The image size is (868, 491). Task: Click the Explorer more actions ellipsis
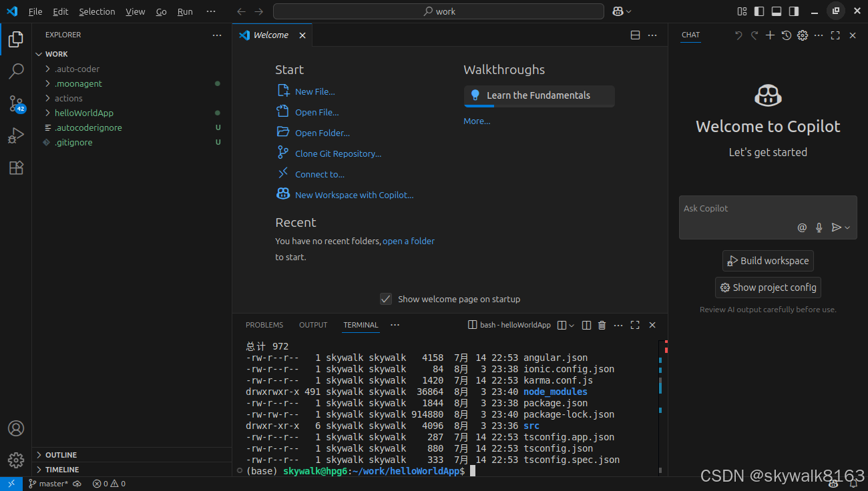pos(217,35)
